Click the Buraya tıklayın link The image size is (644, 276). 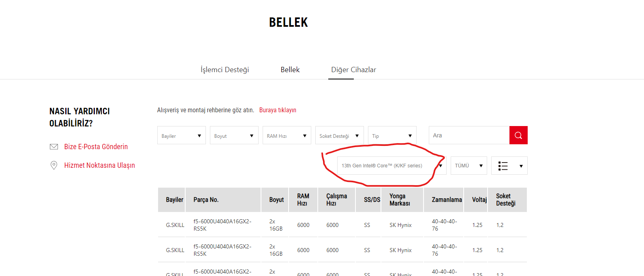pyautogui.click(x=278, y=110)
